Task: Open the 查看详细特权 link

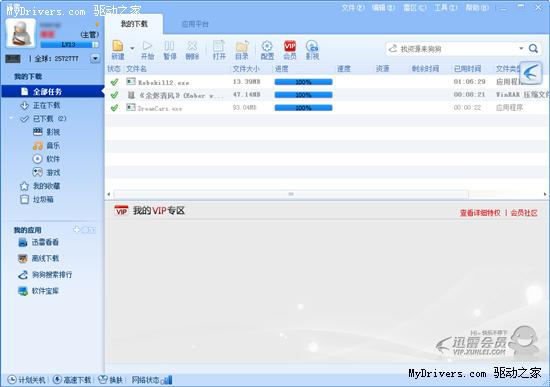Action: click(x=480, y=213)
